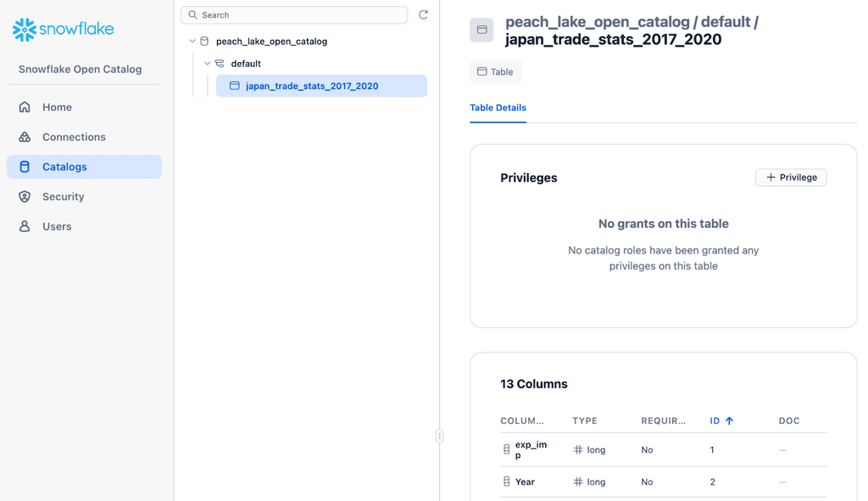Viewport: 868px width, 501px height.
Task: Collapse the peach_lake_open_catalog node
Action: click(192, 41)
